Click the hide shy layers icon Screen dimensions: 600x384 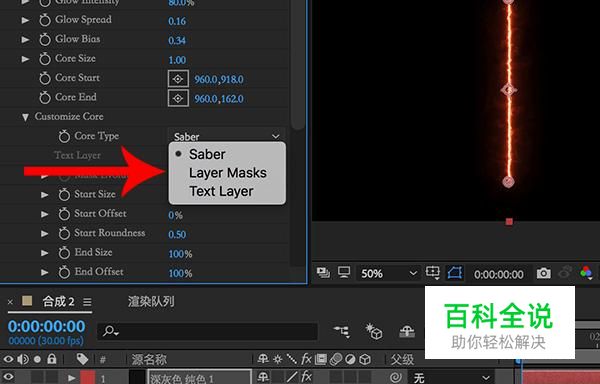(407, 332)
